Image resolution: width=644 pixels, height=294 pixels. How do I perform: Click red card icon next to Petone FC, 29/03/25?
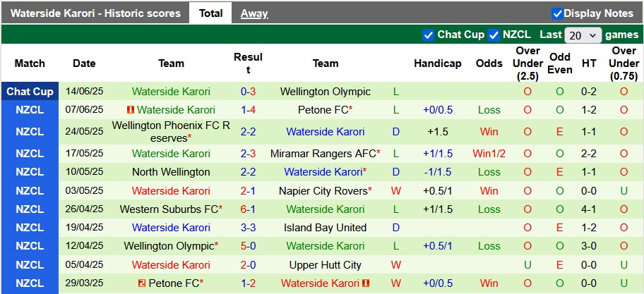point(142,283)
